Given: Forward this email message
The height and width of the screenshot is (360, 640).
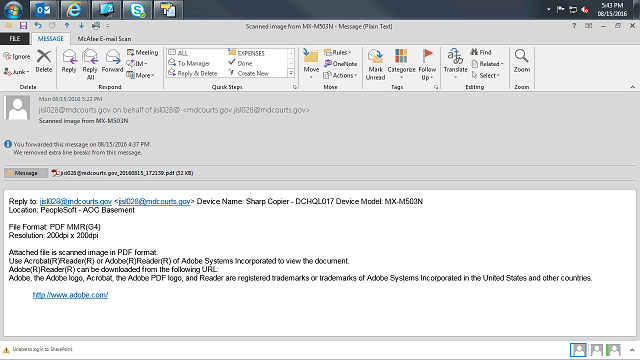Looking at the screenshot, I should click(x=112, y=61).
